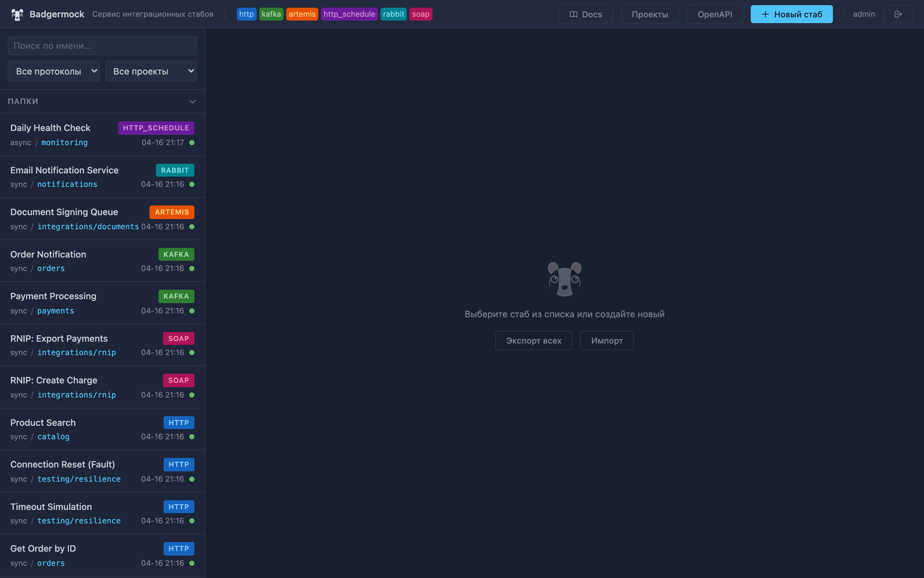924x578 pixels.
Task: Filter by the http_schedule protocol tag
Action: point(349,14)
